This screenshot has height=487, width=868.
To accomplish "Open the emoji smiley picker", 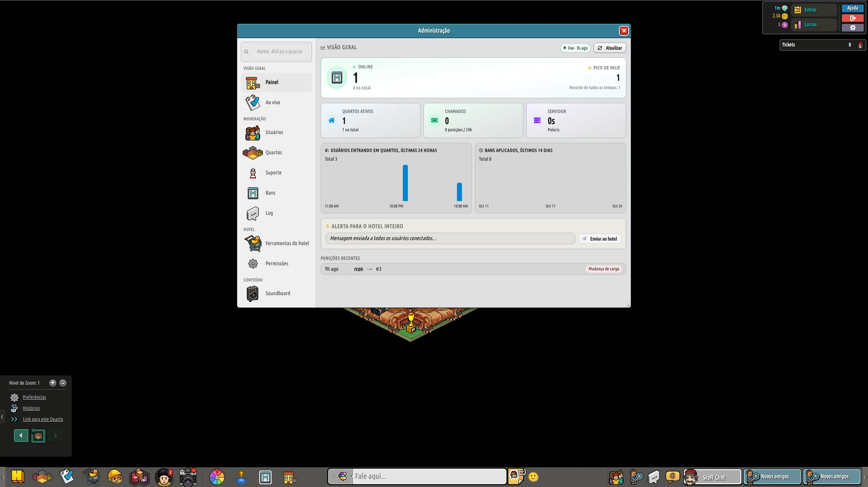I will point(533,477).
